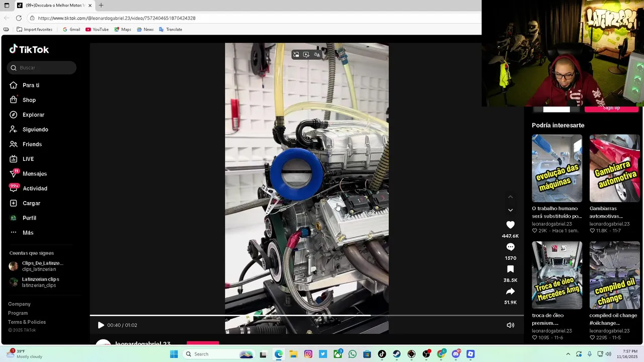Screen dimensions: 644x362
Task: Click the Sign up button
Action: pyautogui.click(x=611, y=109)
